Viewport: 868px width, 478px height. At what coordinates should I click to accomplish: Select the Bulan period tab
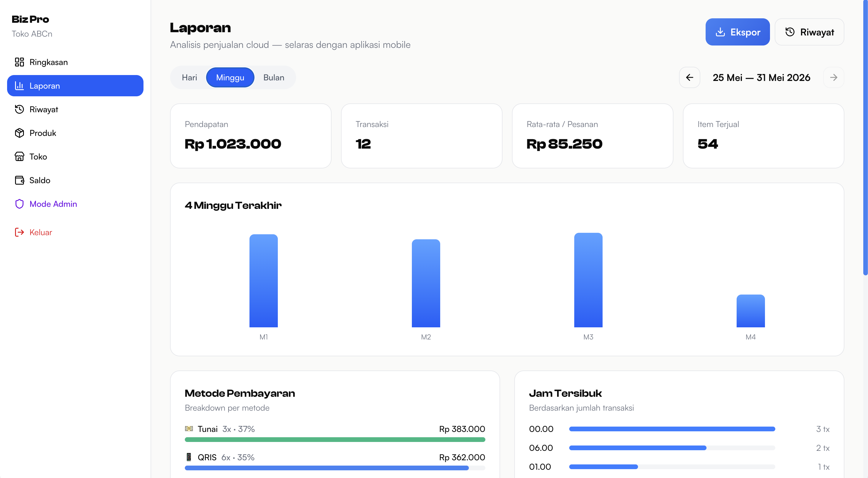pyautogui.click(x=274, y=77)
